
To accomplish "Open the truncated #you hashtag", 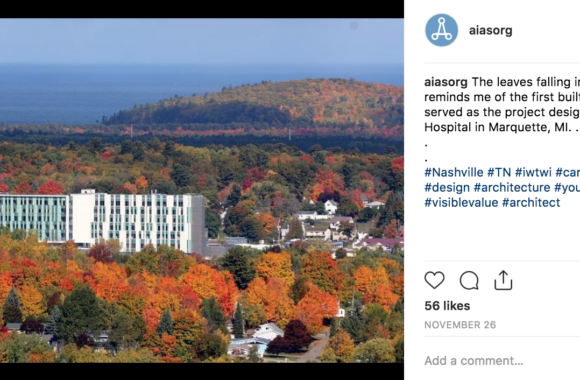I will pyautogui.click(x=567, y=188).
